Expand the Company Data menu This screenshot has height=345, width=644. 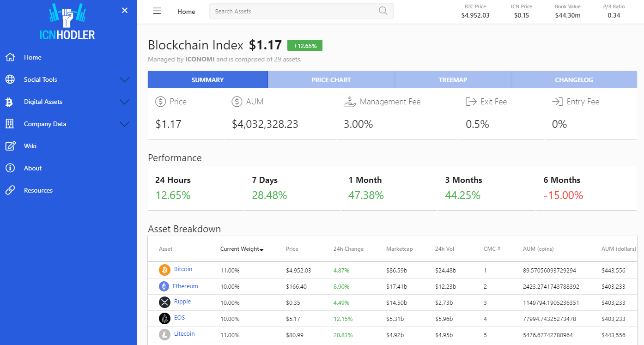124,124
